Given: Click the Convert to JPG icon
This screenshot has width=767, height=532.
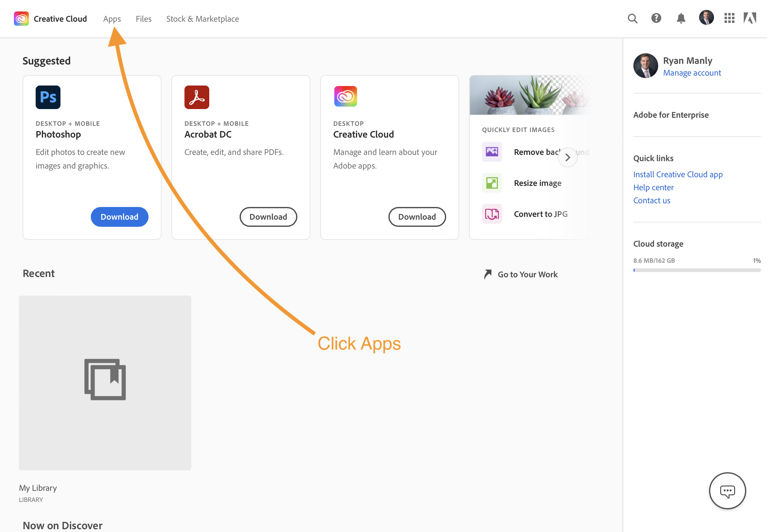Looking at the screenshot, I should 492,214.
